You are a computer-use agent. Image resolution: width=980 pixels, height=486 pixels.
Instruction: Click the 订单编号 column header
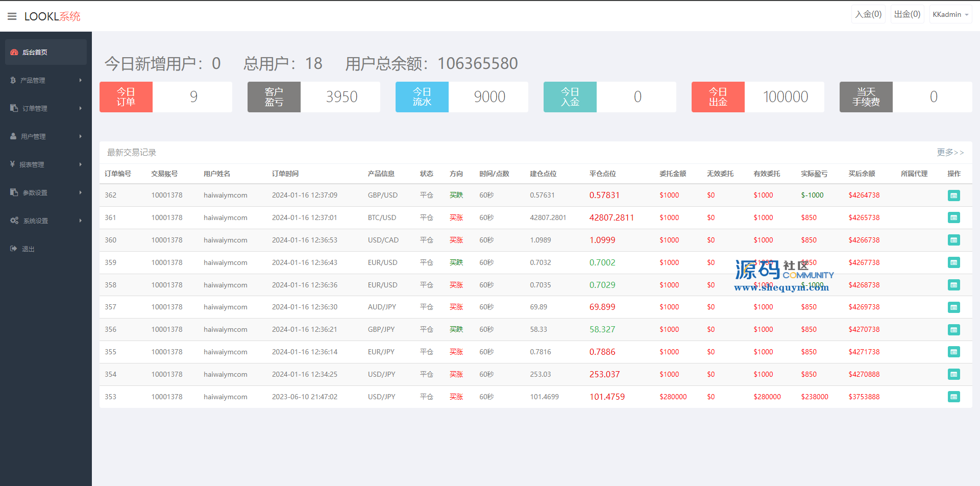click(x=118, y=174)
